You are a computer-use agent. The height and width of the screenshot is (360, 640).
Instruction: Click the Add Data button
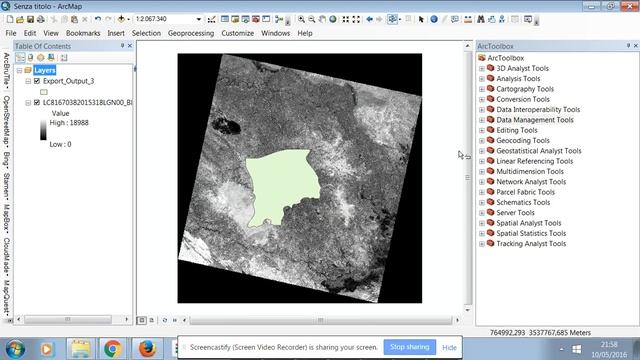pos(121,19)
